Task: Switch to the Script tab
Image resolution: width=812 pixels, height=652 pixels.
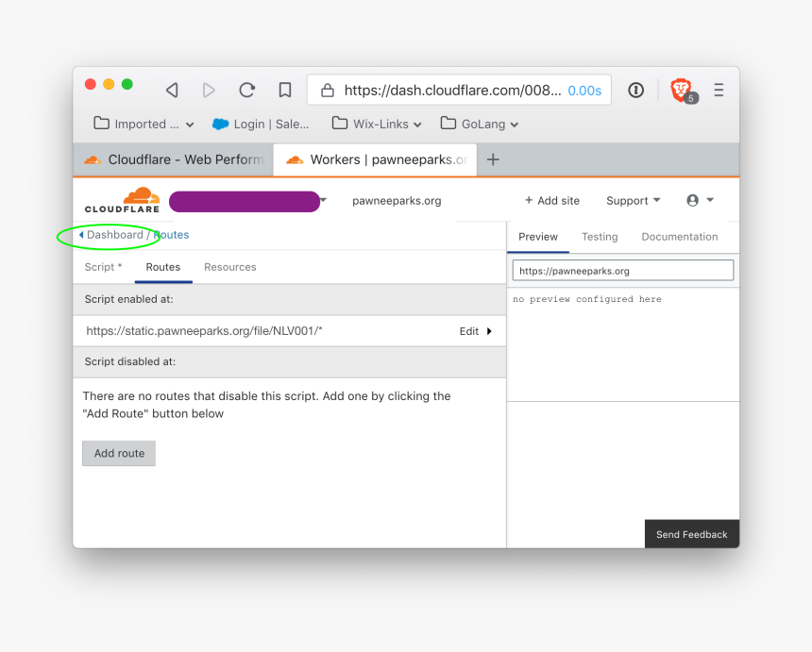Action: pyautogui.click(x=103, y=267)
